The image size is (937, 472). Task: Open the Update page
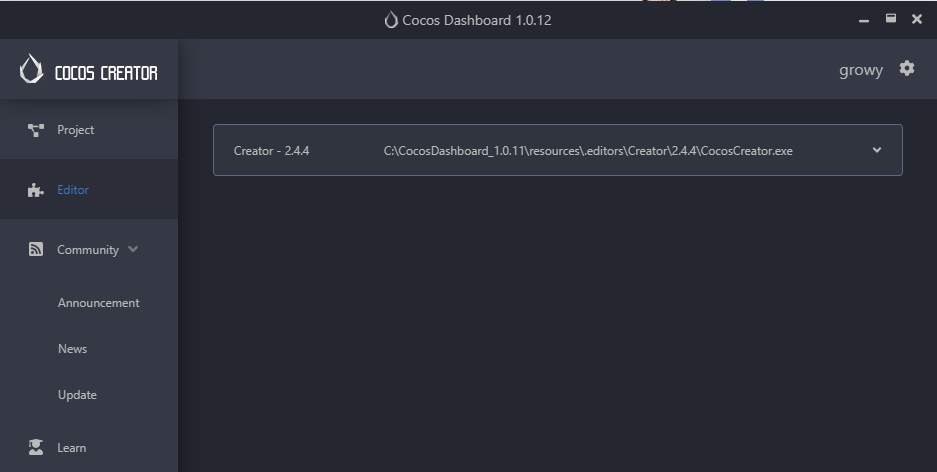coord(77,395)
